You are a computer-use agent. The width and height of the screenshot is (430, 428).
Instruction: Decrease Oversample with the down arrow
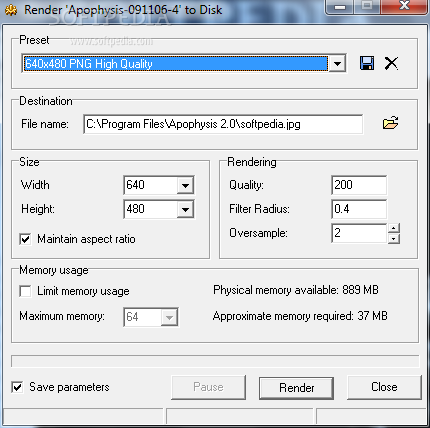pyautogui.click(x=394, y=238)
